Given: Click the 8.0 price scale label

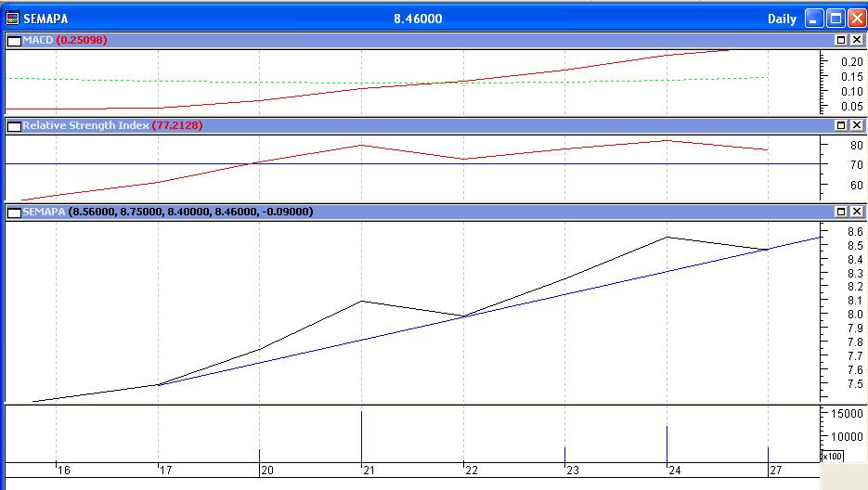Looking at the screenshot, I should 855,315.
